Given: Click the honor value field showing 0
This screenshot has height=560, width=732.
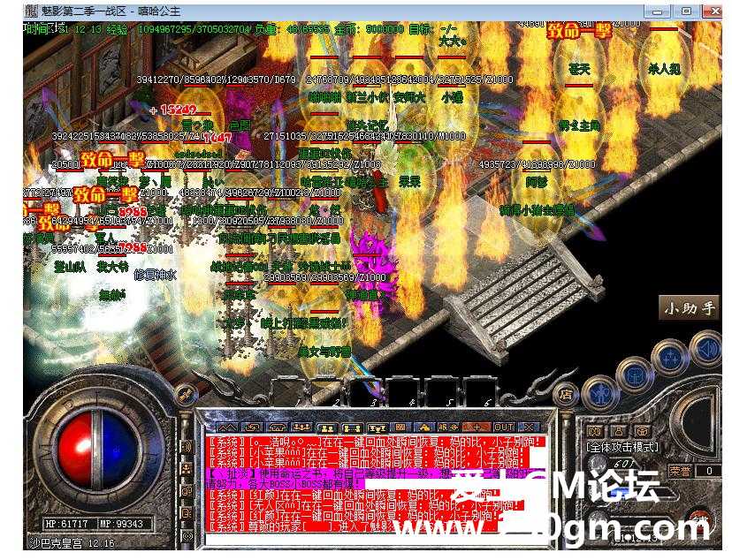Looking at the screenshot, I should click(x=709, y=472).
